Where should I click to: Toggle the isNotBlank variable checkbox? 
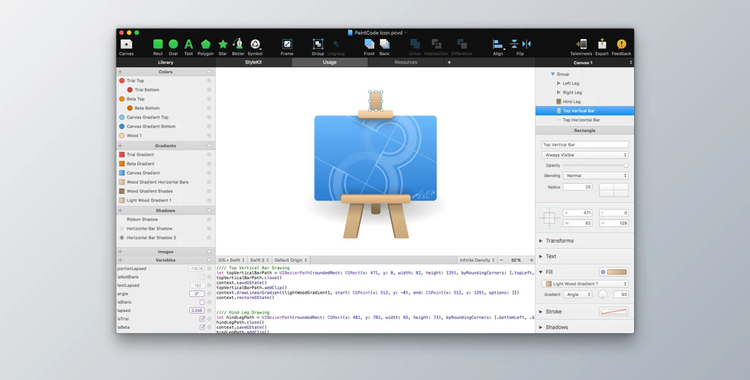tap(202, 277)
